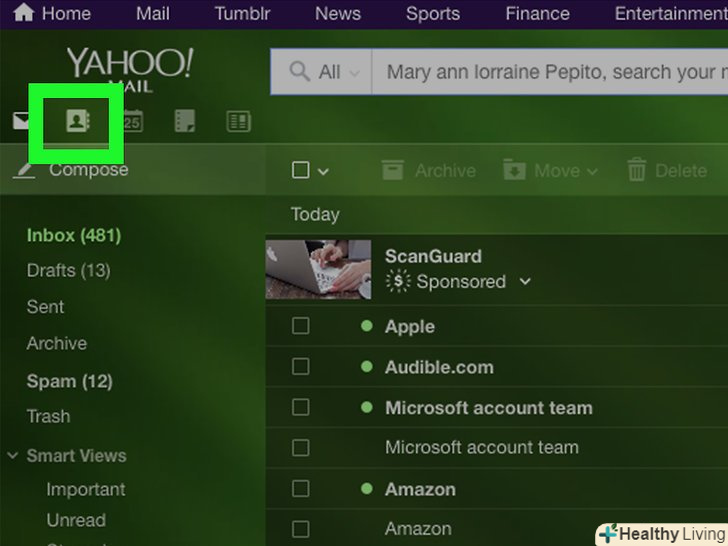Click the search your mail input field
Screen dimensions: 728x546
click(550, 72)
